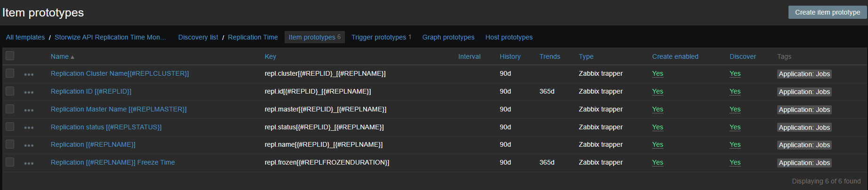Toggle Discover Yes for Replication Master Name
The width and height of the screenshot is (868, 190).
click(x=735, y=109)
